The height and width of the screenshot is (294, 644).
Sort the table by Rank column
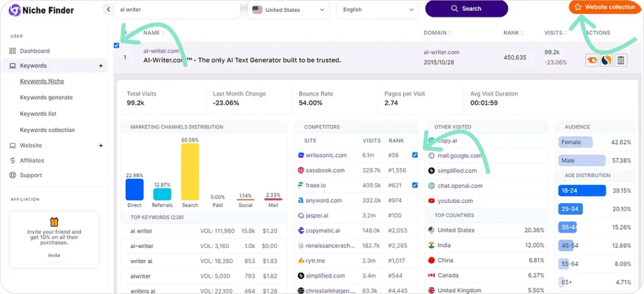click(x=511, y=33)
